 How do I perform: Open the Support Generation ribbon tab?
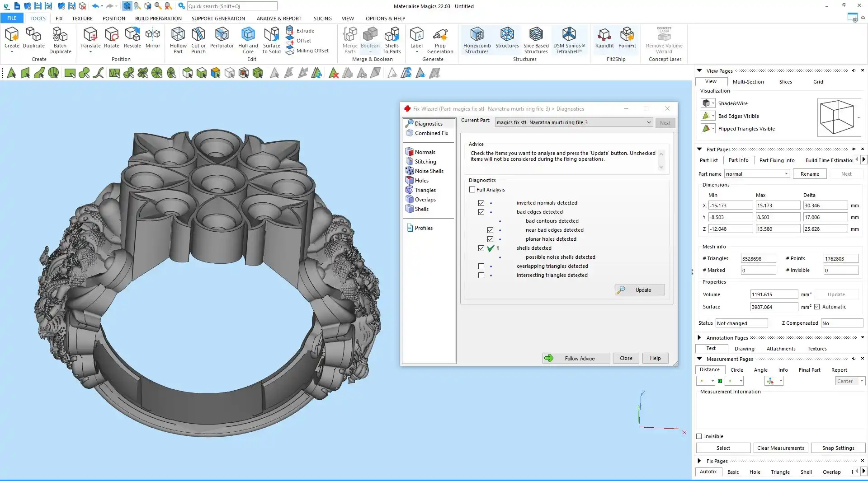point(218,19)
